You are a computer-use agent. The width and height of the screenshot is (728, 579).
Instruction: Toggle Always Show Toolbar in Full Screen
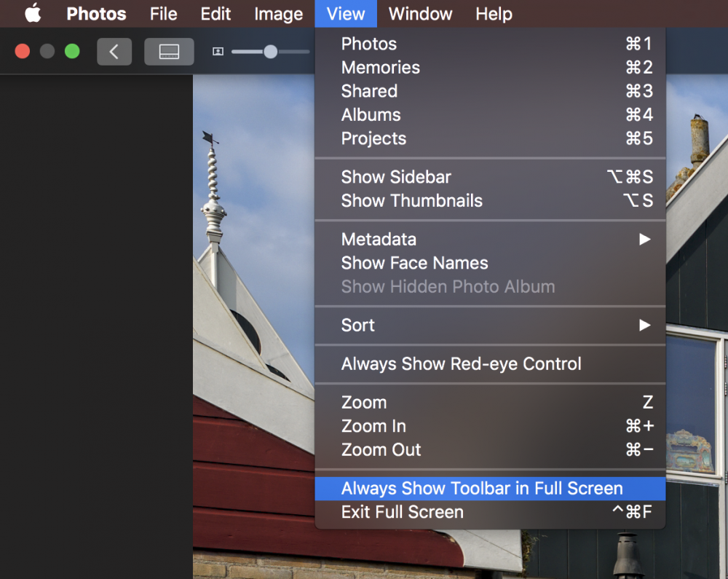tap(490, 489)
